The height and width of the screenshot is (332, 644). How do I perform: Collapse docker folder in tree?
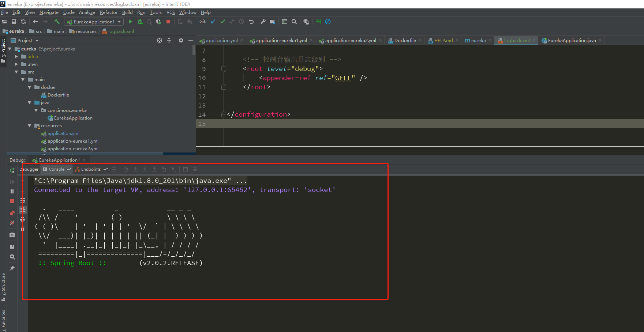point(30,87)
